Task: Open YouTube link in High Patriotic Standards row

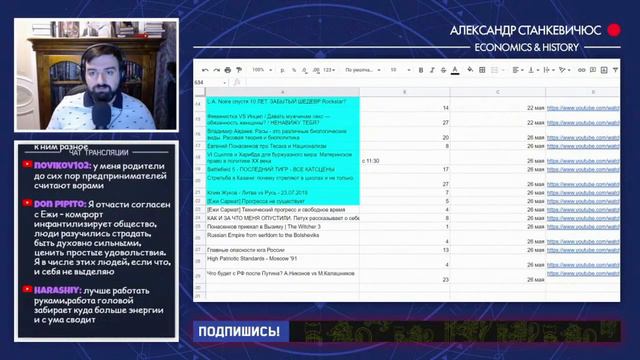Action: tap(583, 265)
